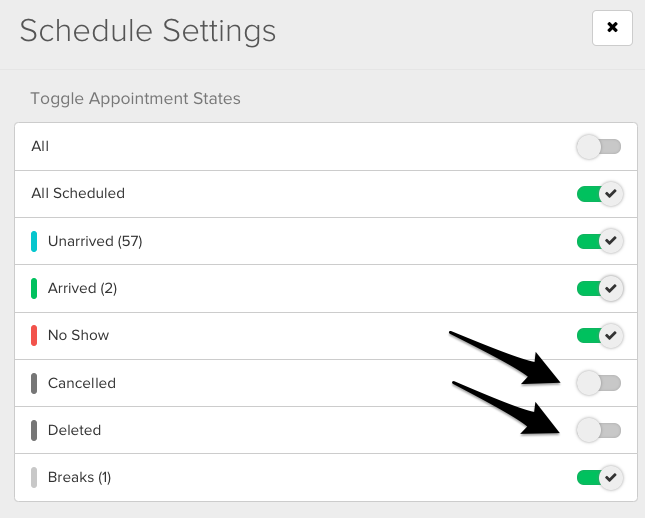Show Deleted appointments with toggle

click(599, 430)
